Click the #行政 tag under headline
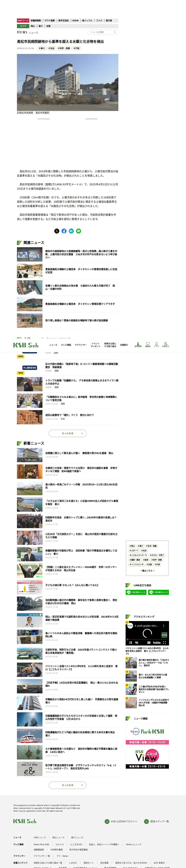Image resolution: width=186 pixels, height=868 pixels. (77, 48)
